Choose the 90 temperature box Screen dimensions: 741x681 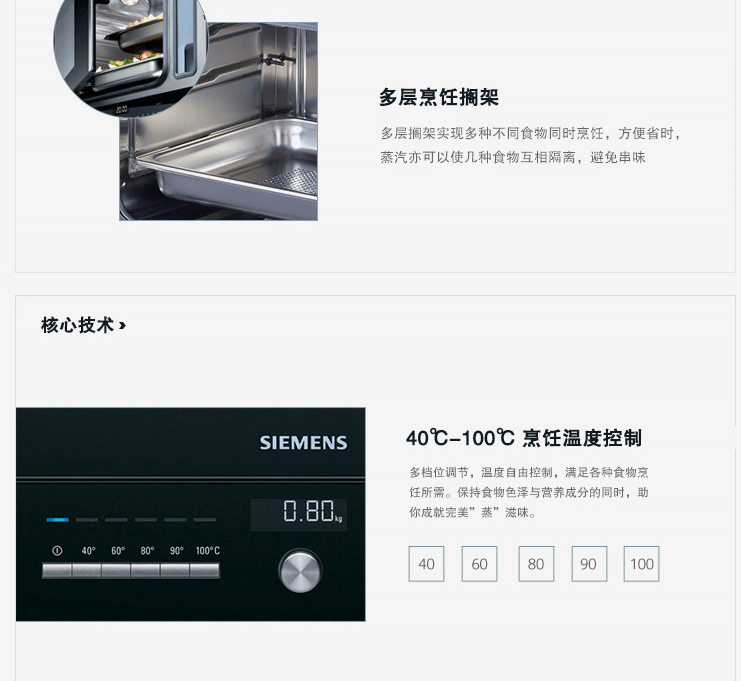[x=589, y=564]
